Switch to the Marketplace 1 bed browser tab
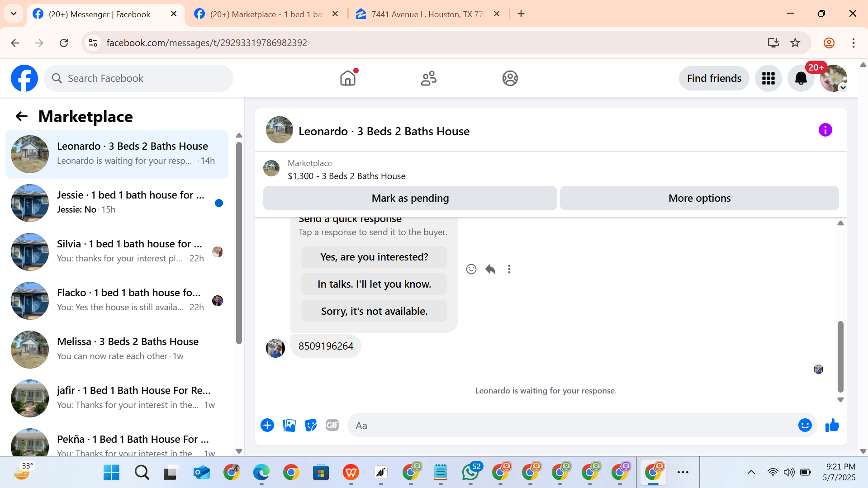Viewport: 868px width, 488px height. (x=268, y=14)
